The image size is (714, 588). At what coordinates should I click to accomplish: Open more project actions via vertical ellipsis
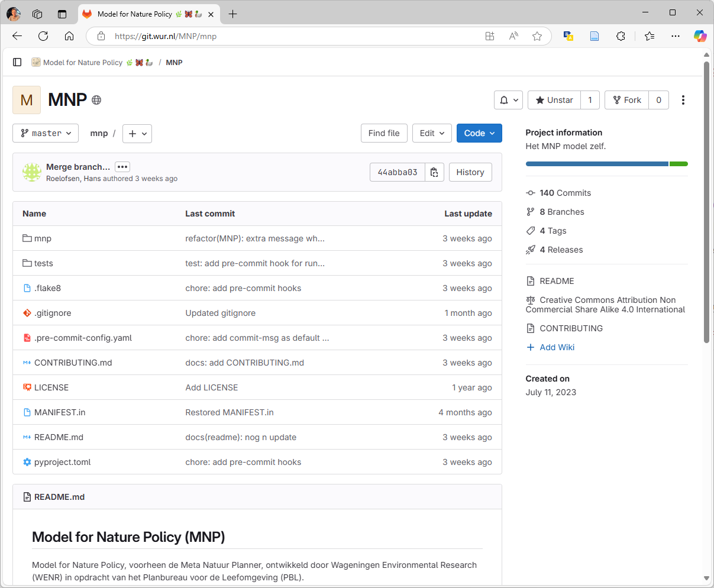click(x=683, y=100)
